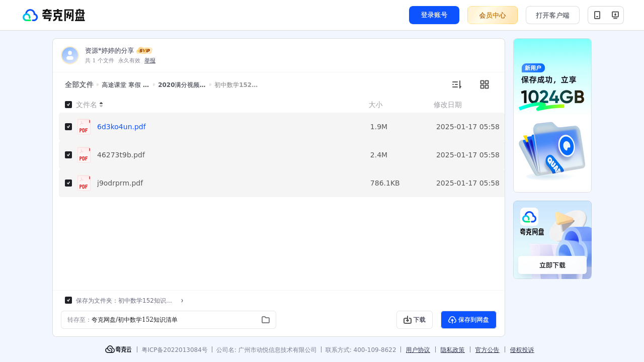Go to 高途课堂 寒假 breadcrumb
This screenshot has height=362, width=644.
click(125, 85)
